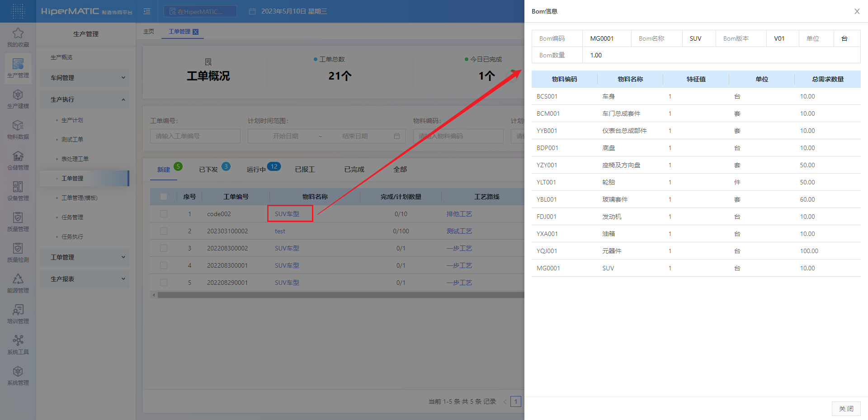Image resolution: width=868 pixels, height=420 pixels.
Task: Check the row for 202208300002
Action: [x=164, y=248]
